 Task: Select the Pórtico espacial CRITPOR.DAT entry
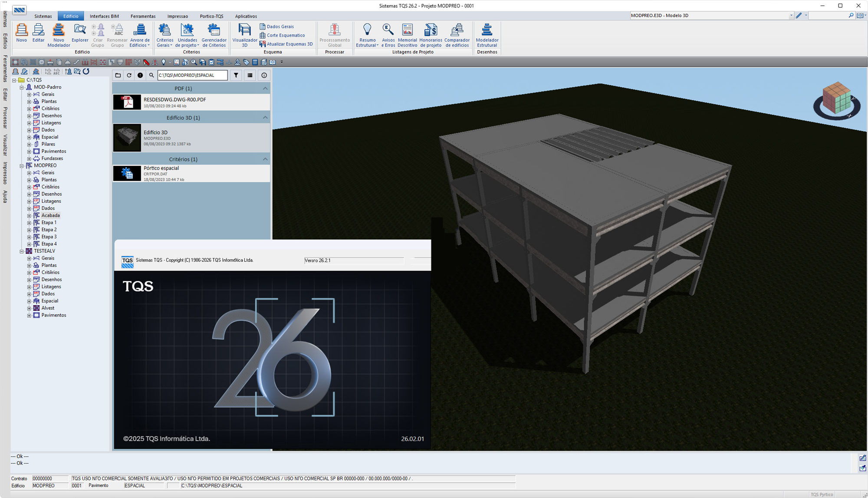191,174
